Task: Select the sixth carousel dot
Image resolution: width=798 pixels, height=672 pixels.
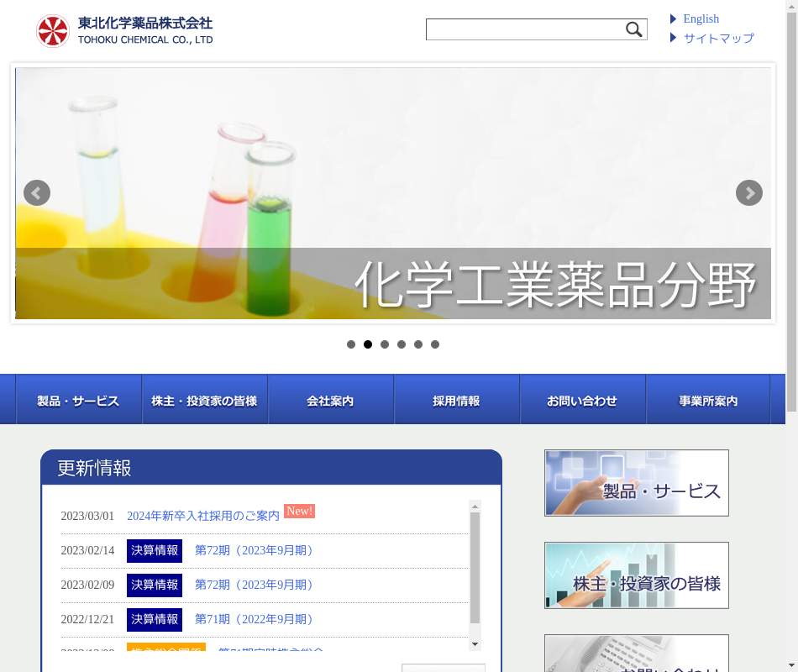Action: pos(435,344)
